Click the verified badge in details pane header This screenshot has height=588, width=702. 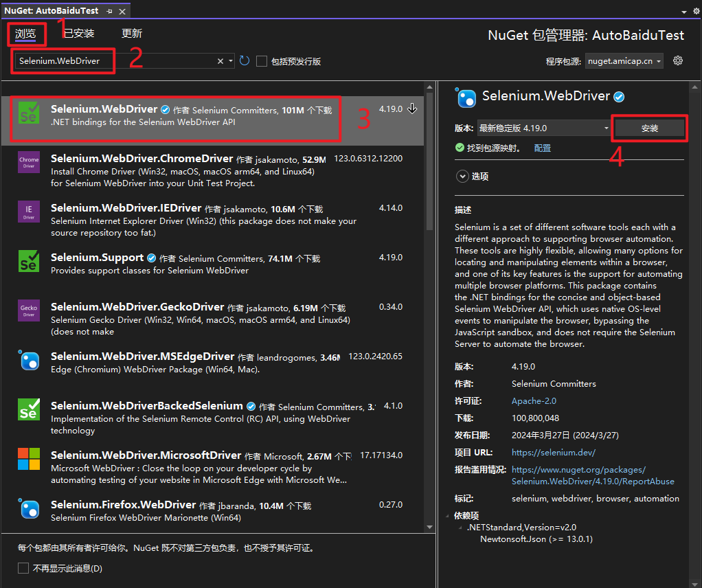(619, 97)
